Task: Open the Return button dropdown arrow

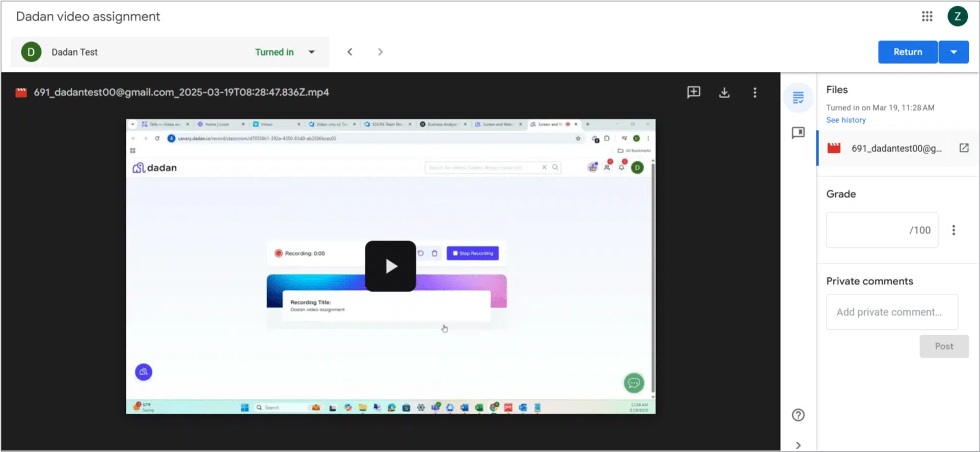Action: tap(953, 52)
